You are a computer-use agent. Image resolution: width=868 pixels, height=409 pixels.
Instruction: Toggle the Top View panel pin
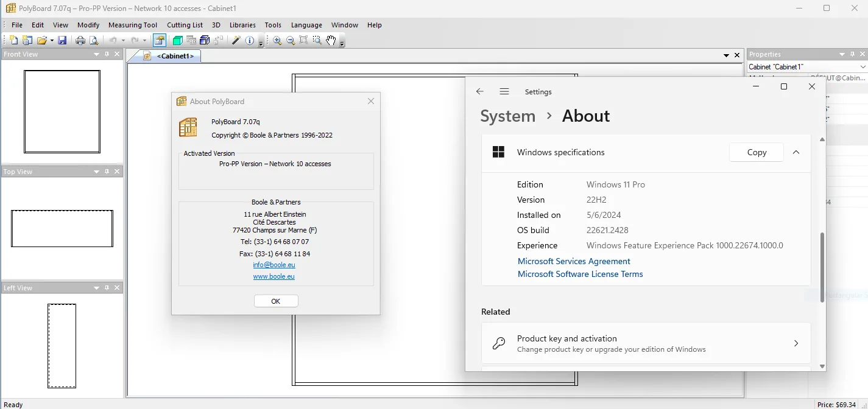pyautogui.click(x=107, y=172)
